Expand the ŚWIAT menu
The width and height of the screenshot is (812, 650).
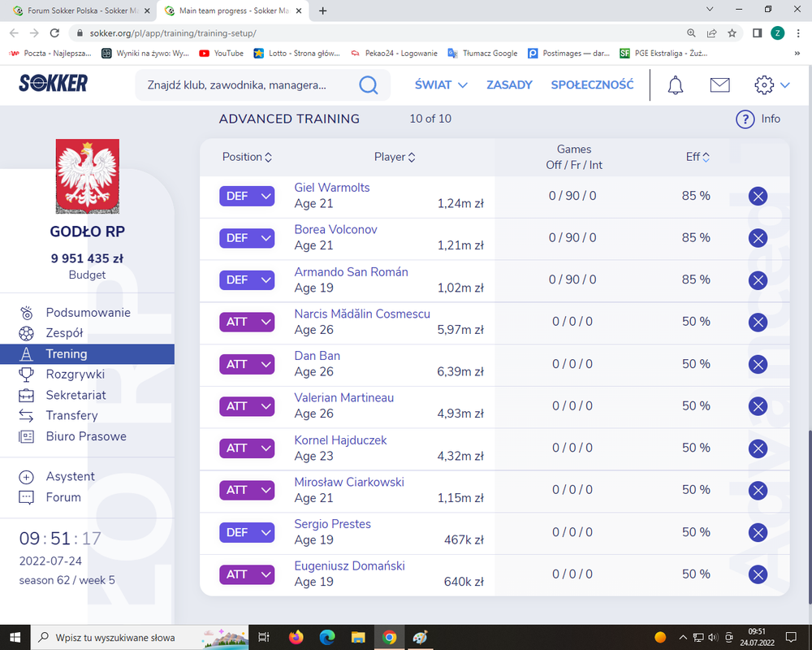click(441, 85)
